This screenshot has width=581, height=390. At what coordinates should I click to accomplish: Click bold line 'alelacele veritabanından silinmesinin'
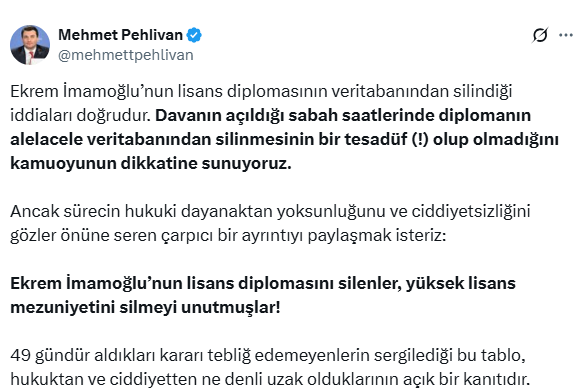pos(284,140)
